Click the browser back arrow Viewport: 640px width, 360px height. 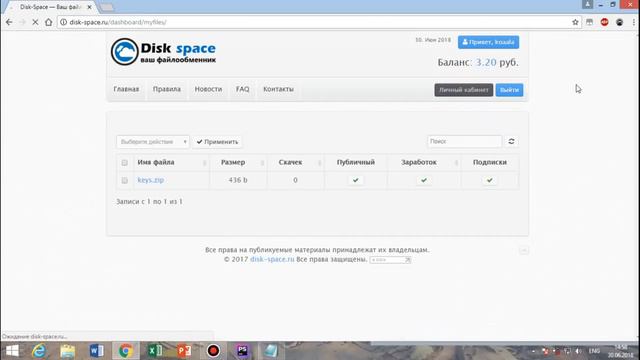[9, 22]
